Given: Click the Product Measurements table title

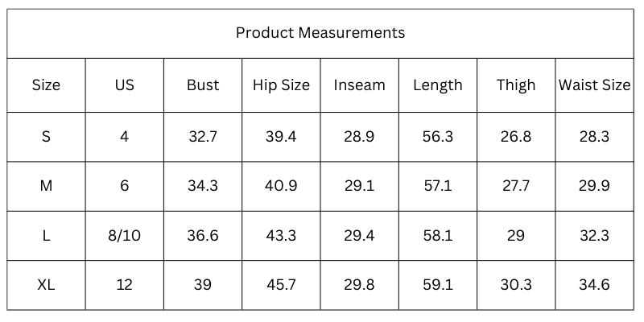Looking at the screenshot, I should [320, 33].
